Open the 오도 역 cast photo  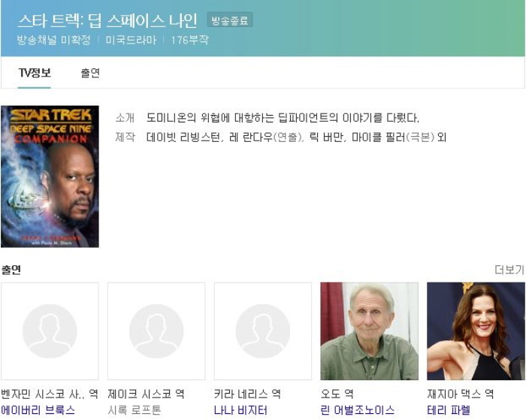(x=369, y=331)
